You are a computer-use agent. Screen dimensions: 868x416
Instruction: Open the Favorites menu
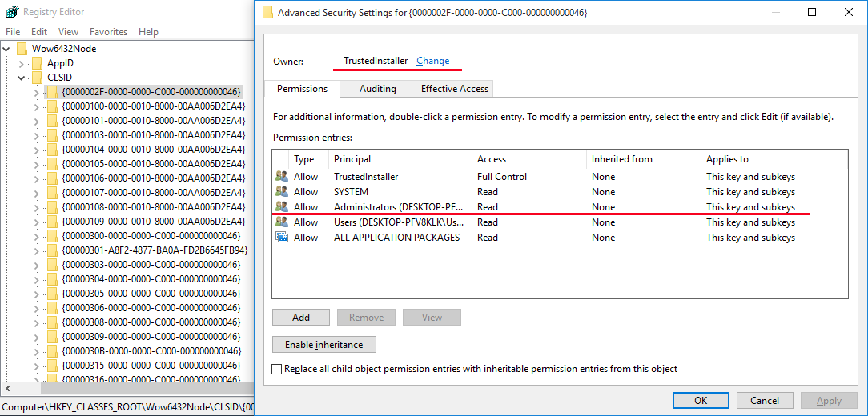pyautogui.click(x=109, y=32)
